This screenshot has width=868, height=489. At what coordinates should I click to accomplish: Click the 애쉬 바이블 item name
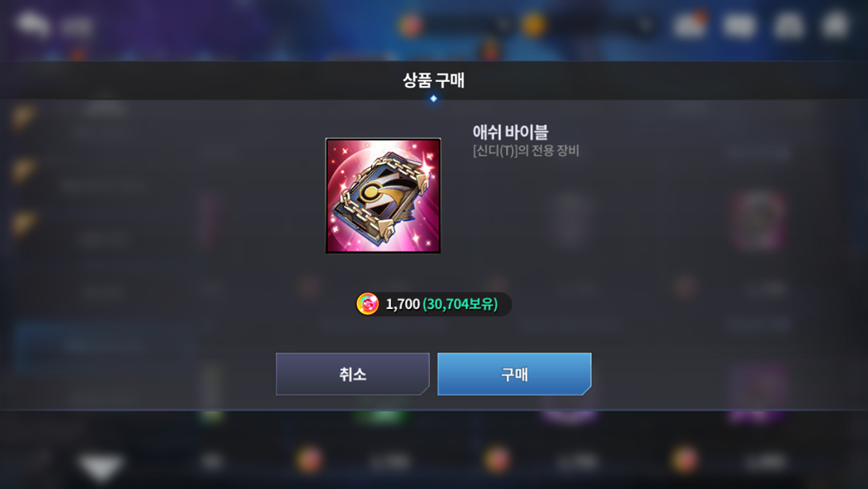point(510,131)
